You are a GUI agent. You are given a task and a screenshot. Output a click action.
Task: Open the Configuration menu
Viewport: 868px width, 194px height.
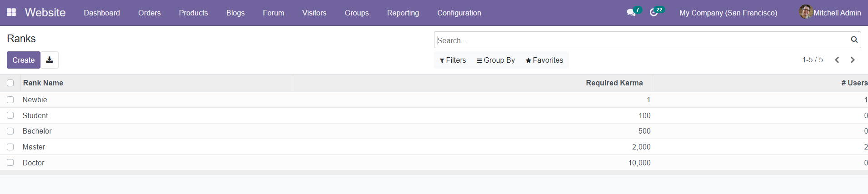(x=459, y=13)
